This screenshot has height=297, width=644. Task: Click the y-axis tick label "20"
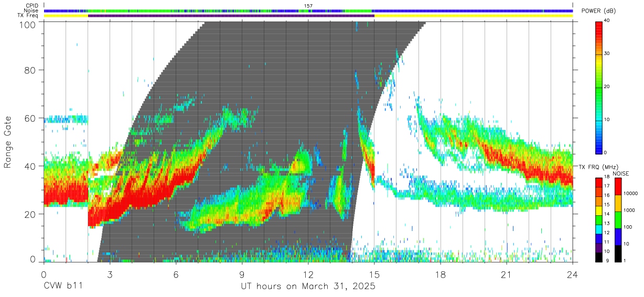tap(30, 214)
